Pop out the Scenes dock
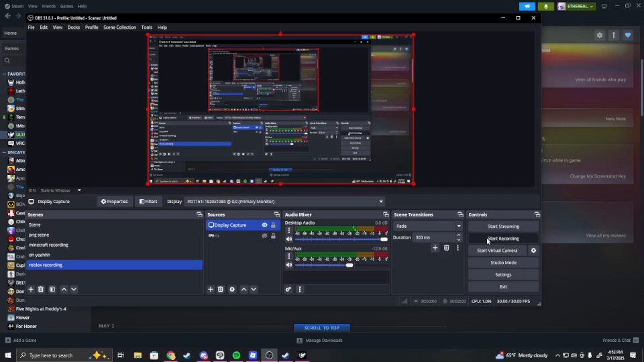 point(199,215)
